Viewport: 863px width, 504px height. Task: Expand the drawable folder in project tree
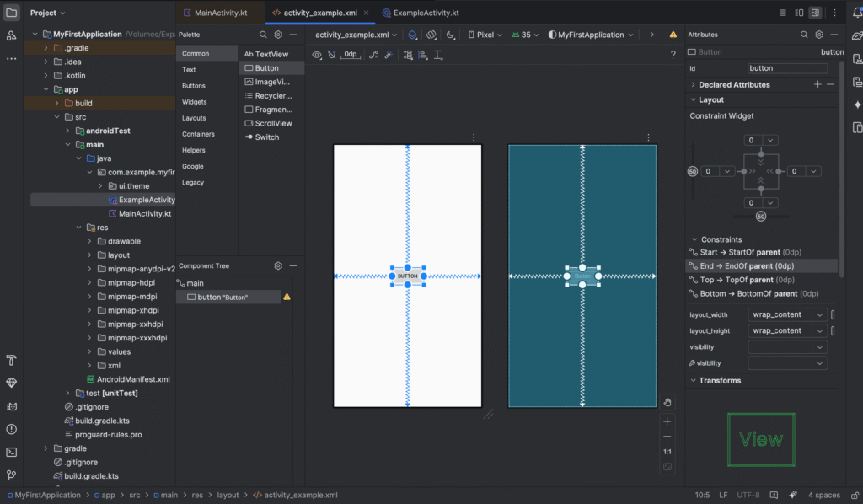89,241
